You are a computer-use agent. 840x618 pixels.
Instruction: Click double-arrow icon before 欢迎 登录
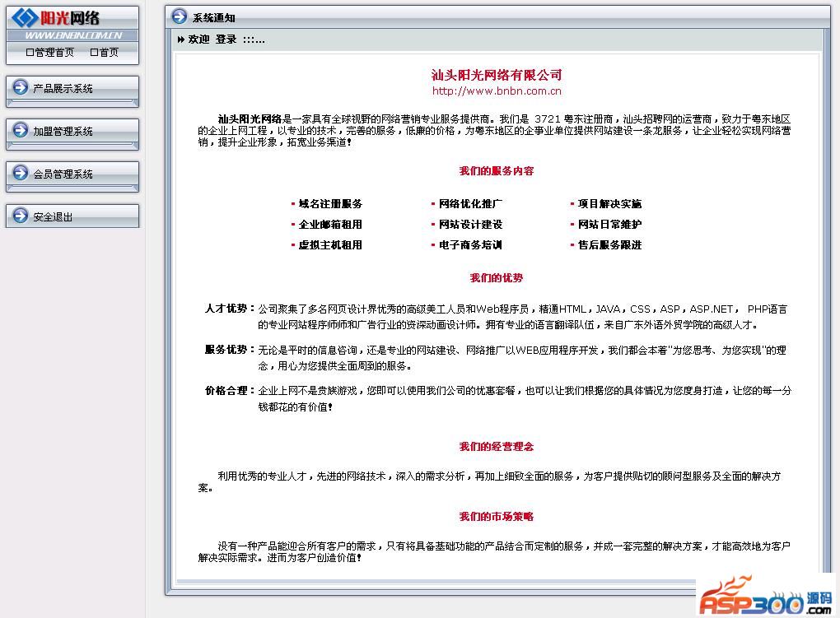coord(181,39)
